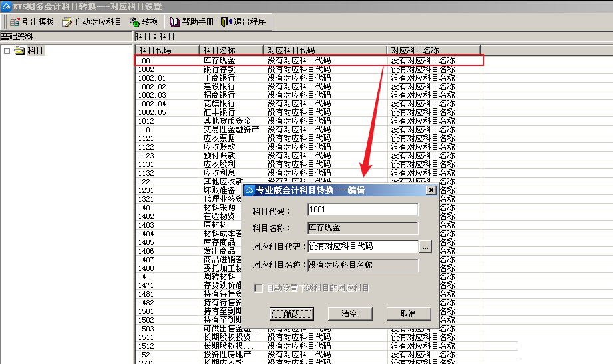Image resolution: width=613 pixels, height=364 pixels.
Task: Close the 专业版会计科目转换 edit dialog
Action: coord(431,190)
